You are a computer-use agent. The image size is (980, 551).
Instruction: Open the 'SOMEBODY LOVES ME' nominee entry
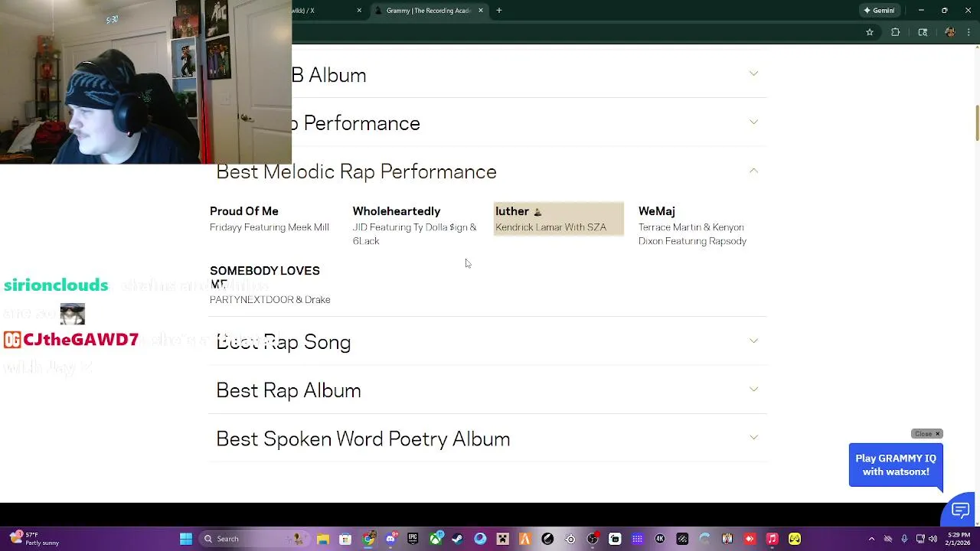pos(270,285)
